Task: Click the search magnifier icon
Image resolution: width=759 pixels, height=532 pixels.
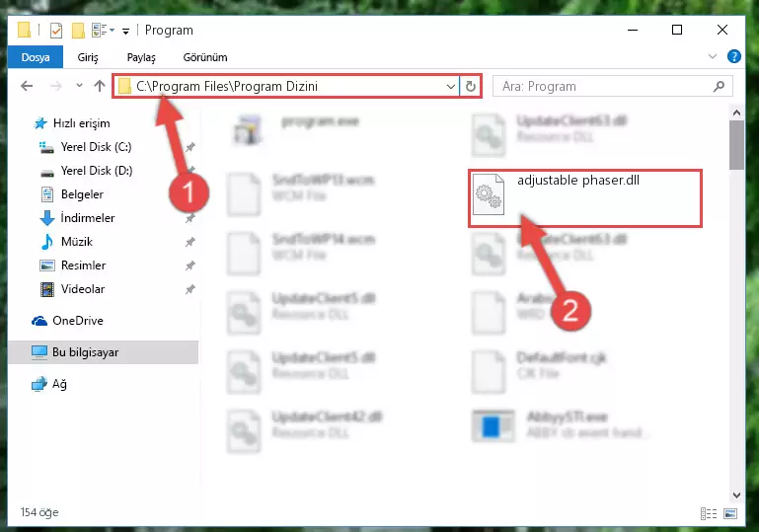Action: click(719, 87)
